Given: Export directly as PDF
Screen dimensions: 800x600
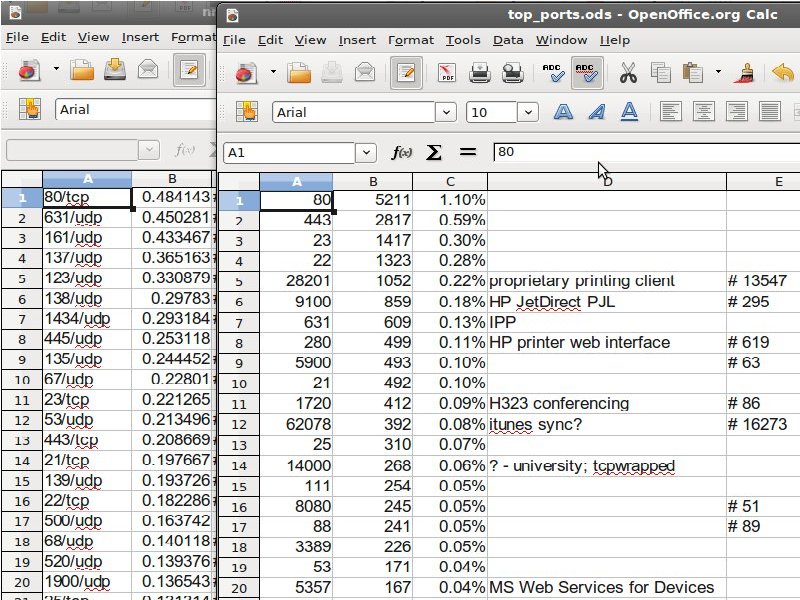Looking at the screenshot, I should coord(447,73).
